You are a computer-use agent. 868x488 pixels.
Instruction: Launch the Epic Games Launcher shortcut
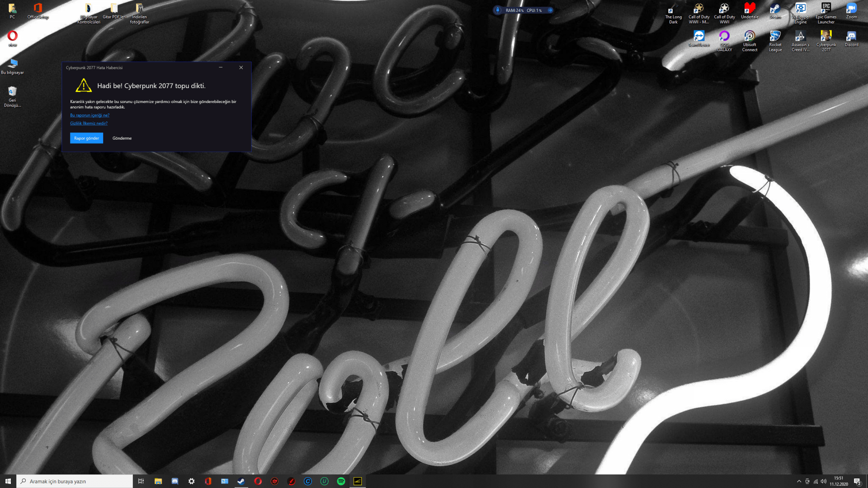[x=826, y=8]
